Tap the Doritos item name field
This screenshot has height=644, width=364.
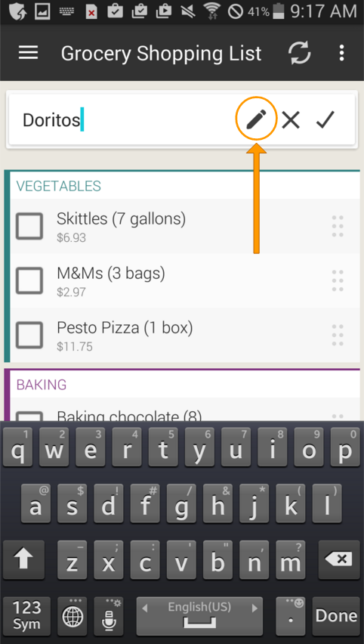coord(123,120)
